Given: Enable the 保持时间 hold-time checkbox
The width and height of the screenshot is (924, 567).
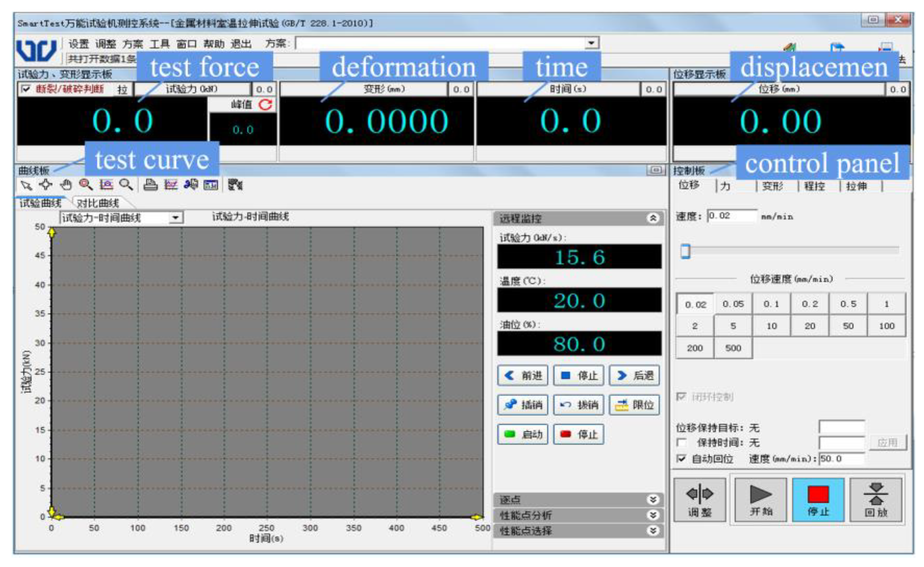Looking at the screenshot, I should [x=681, y=443].
